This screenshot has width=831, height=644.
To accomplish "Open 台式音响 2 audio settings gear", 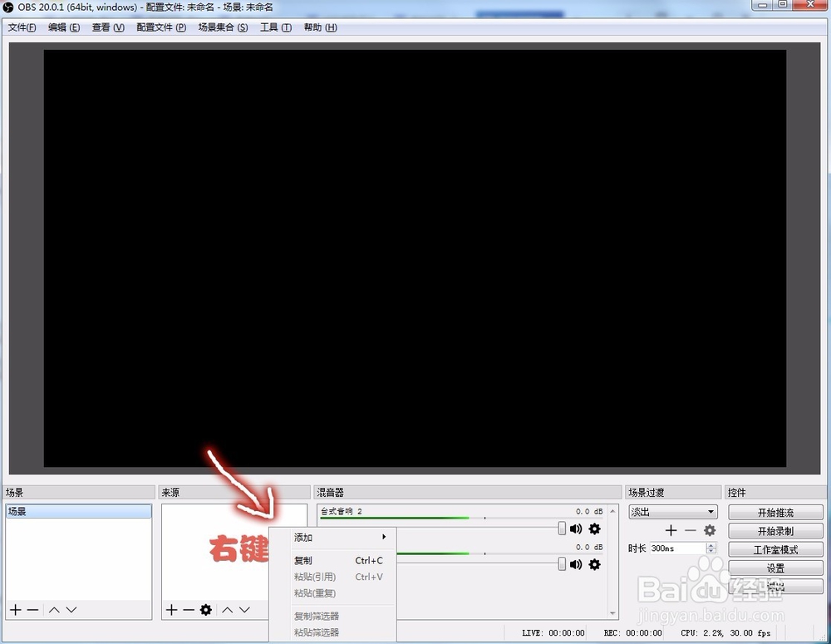I will pyautogui.click(x=595, y=529).
